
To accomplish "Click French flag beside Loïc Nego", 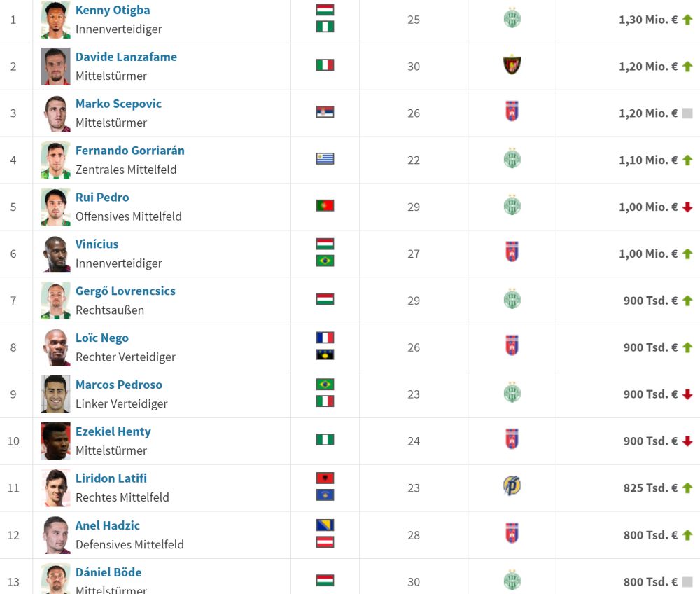I will coord(325,338).
